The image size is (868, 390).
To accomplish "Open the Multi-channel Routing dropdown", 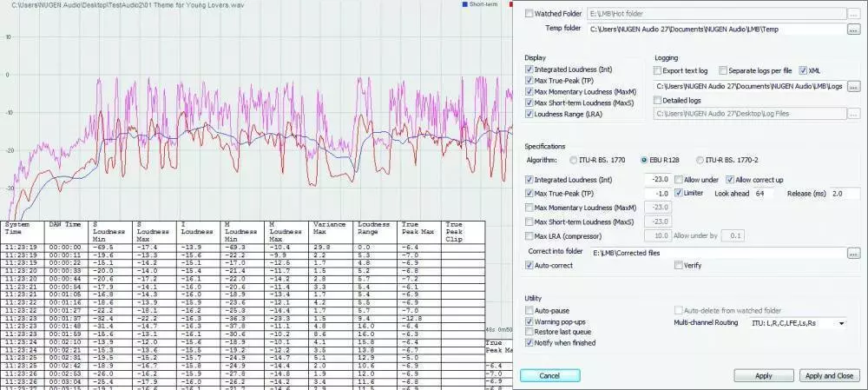I will (x=797, y=323).
